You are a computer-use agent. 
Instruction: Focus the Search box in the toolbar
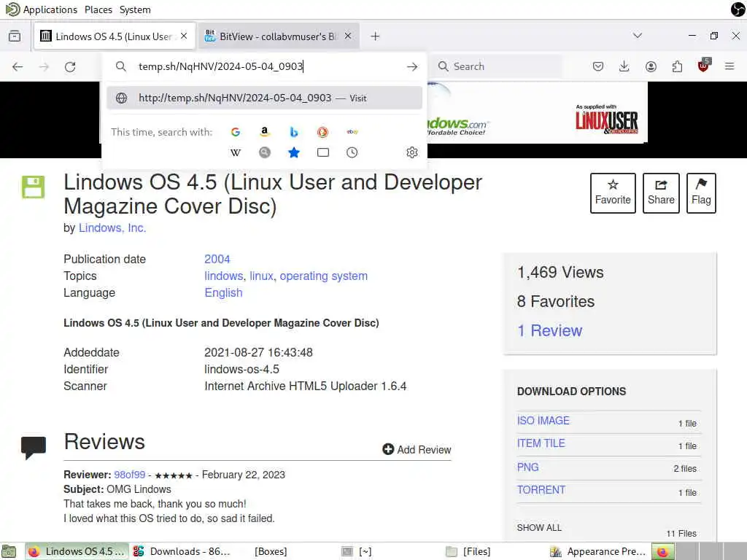pyautogui.click(x=498, y=66)
